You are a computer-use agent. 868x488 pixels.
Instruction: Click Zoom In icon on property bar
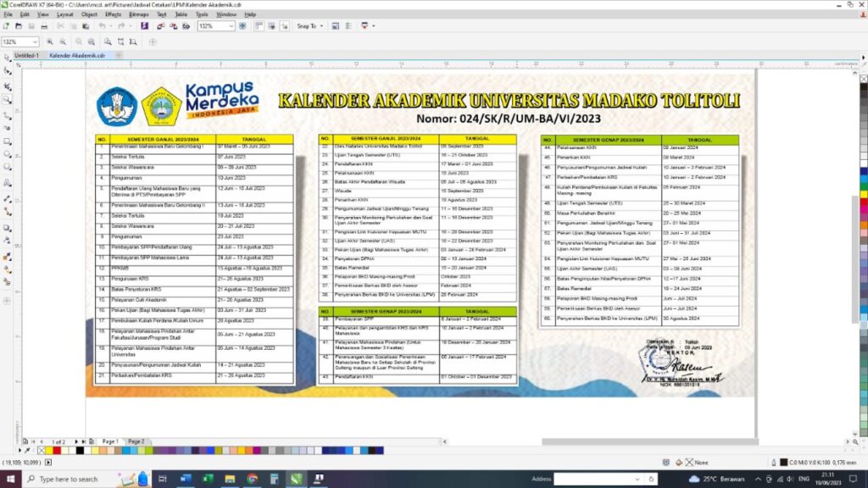click(50, 42)
